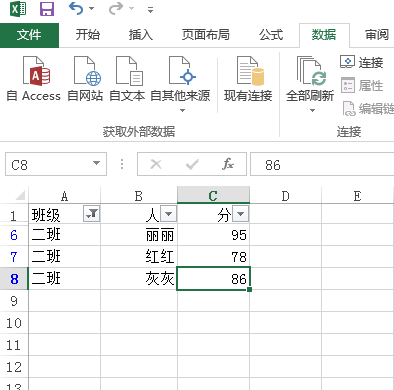Select cell containing 丽丽
Screen dimensions: 394x390
(139, 235)
